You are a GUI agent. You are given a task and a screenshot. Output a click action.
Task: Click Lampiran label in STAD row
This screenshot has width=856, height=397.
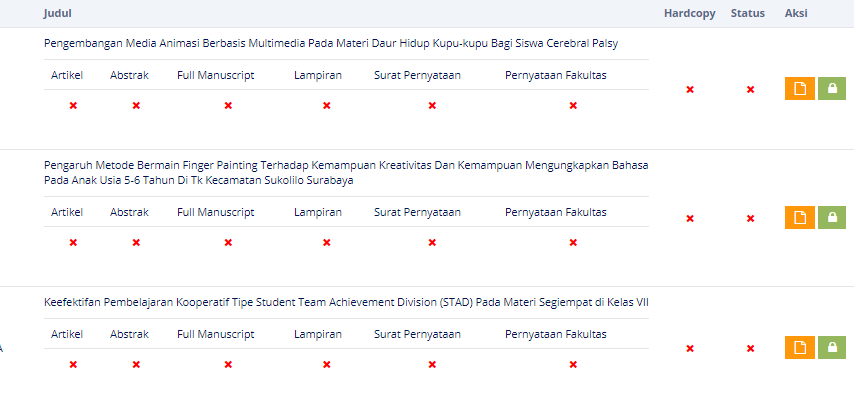pos(318,334)
